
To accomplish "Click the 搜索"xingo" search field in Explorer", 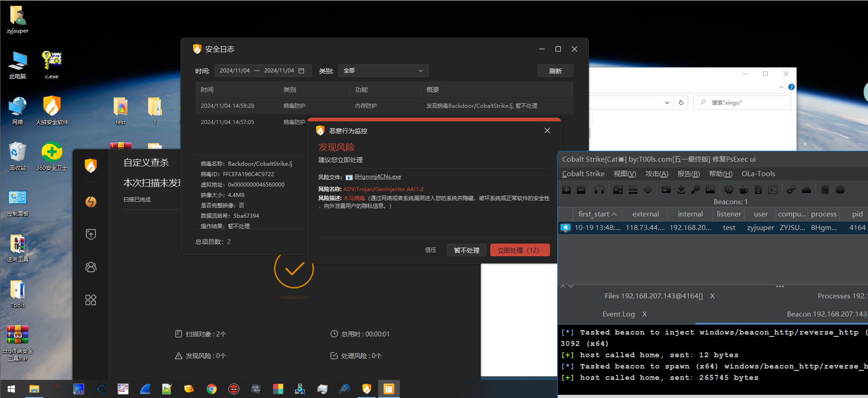I will pos(742,103).
